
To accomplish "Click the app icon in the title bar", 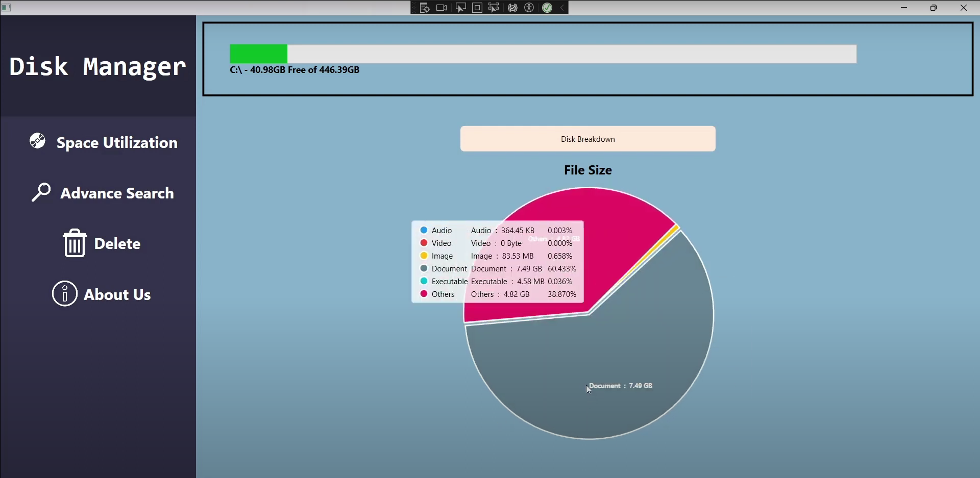I will click(6, 8).
